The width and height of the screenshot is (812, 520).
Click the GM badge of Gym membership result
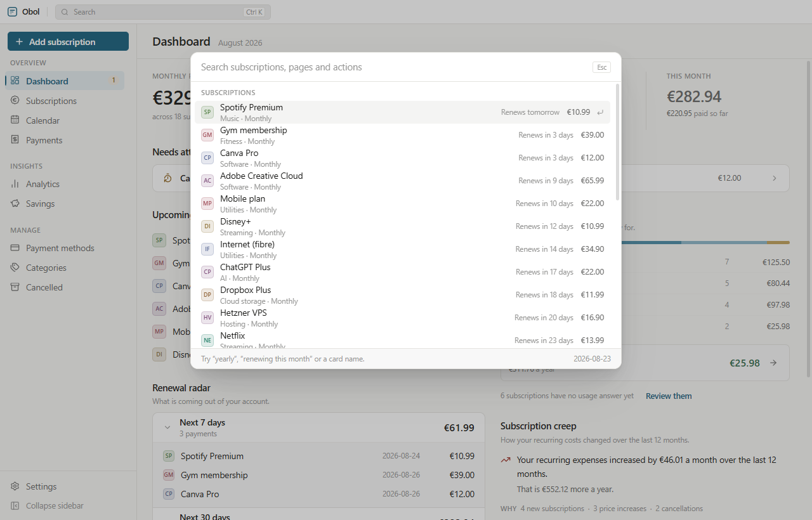click(207, 135)
